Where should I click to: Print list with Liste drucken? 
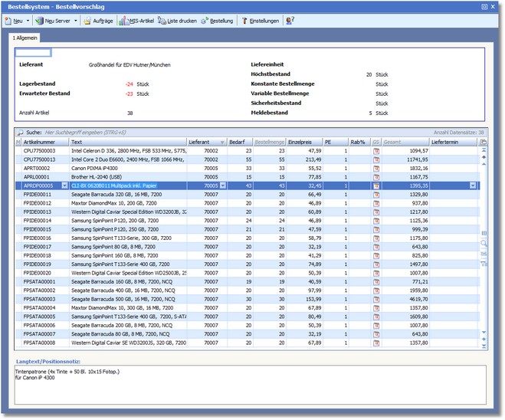177,21
